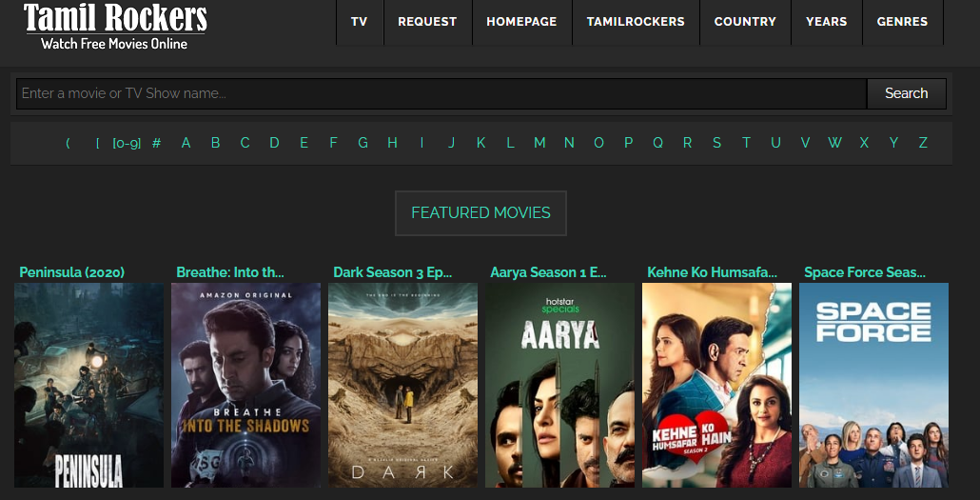Browse titles starting with K
The width and height of the screenshot is (980, 500).
480,143
